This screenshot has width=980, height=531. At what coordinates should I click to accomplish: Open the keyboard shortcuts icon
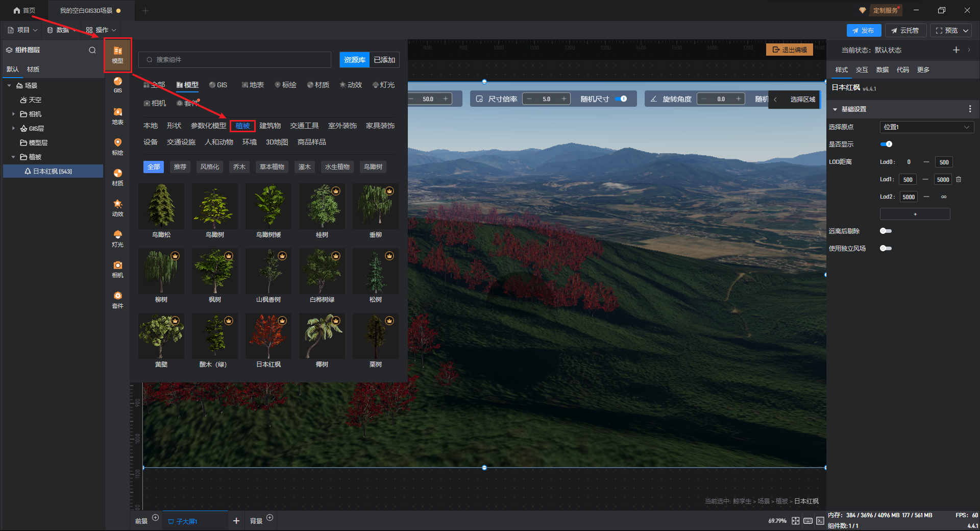coord(808,521)
